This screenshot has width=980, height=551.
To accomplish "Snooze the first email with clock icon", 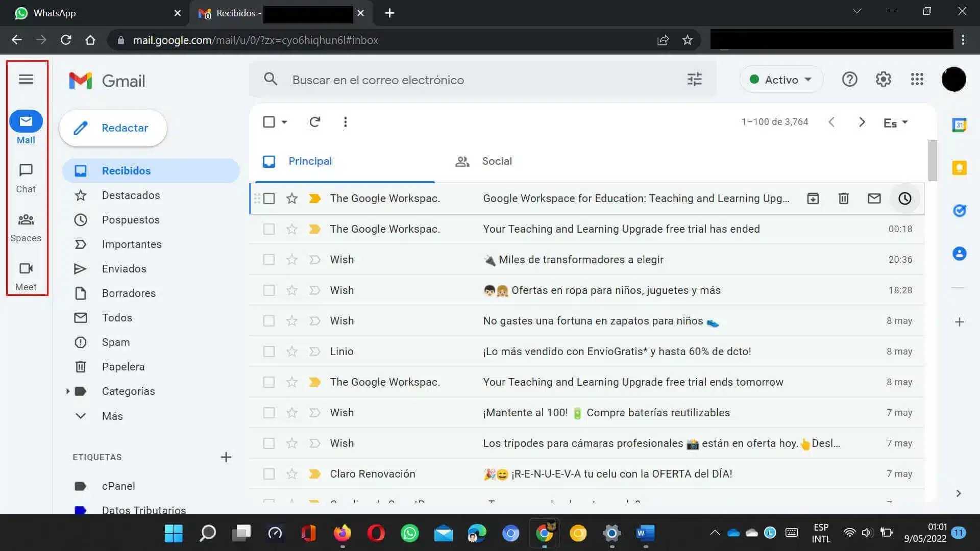I will [905, 198].
